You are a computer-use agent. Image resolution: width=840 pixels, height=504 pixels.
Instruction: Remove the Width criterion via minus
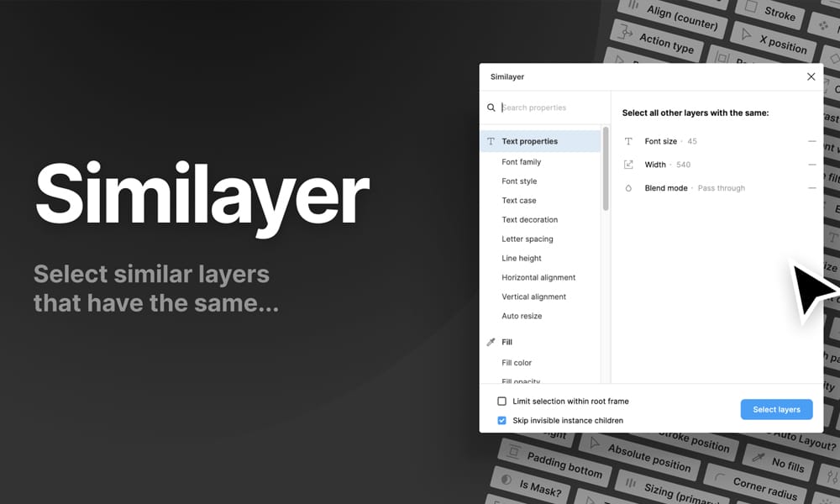pos(811,165)
